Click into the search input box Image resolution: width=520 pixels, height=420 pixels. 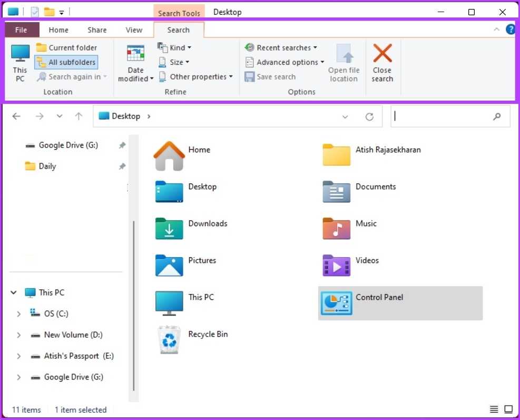point(443,116)
